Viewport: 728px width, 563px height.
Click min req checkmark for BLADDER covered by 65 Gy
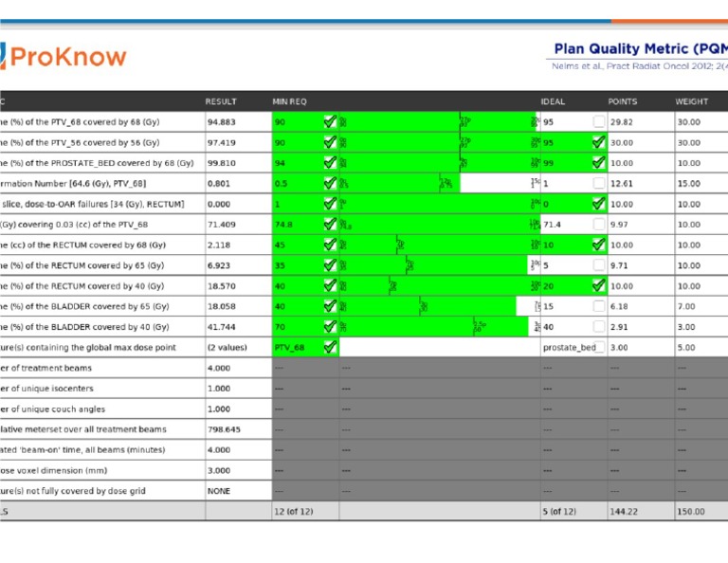330,306
